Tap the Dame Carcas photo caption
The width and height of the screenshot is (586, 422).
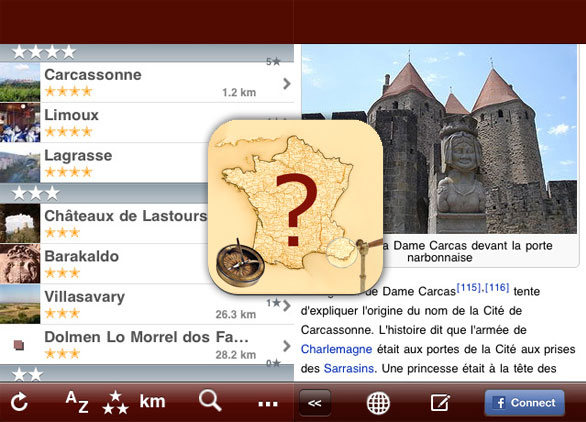[467, 252]
